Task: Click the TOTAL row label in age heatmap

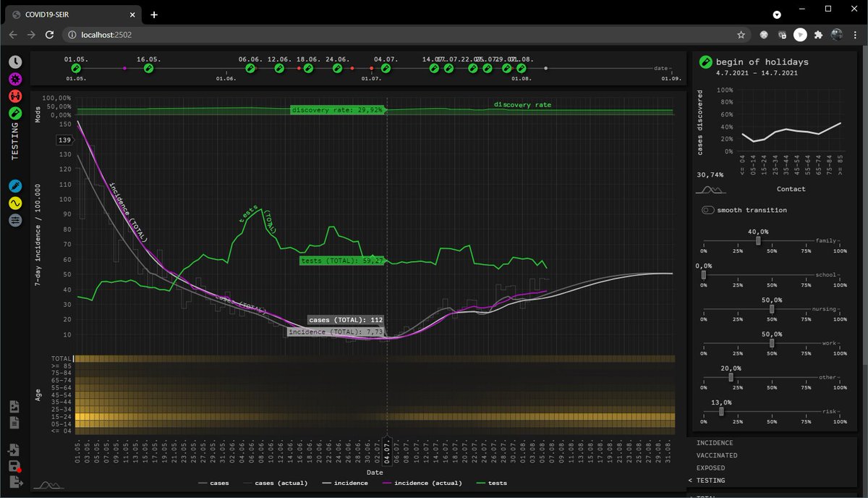Action: pyautogui.click(x=61, y=358)
